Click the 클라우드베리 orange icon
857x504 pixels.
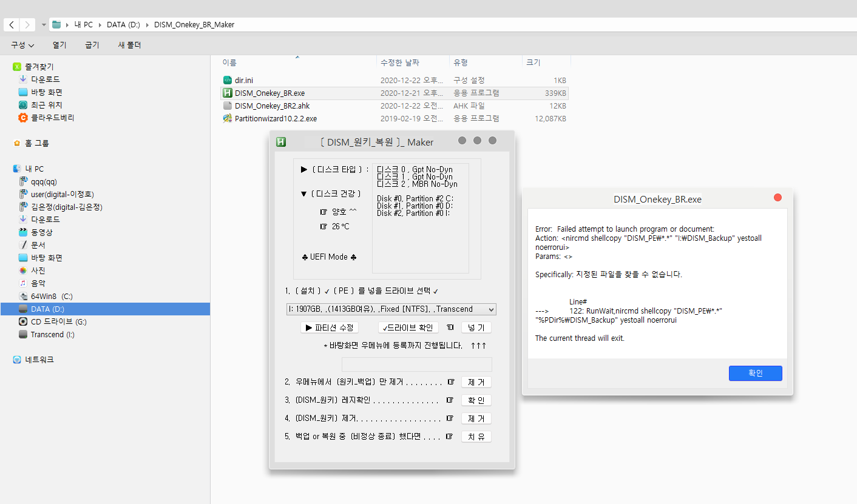coord(23,118)
